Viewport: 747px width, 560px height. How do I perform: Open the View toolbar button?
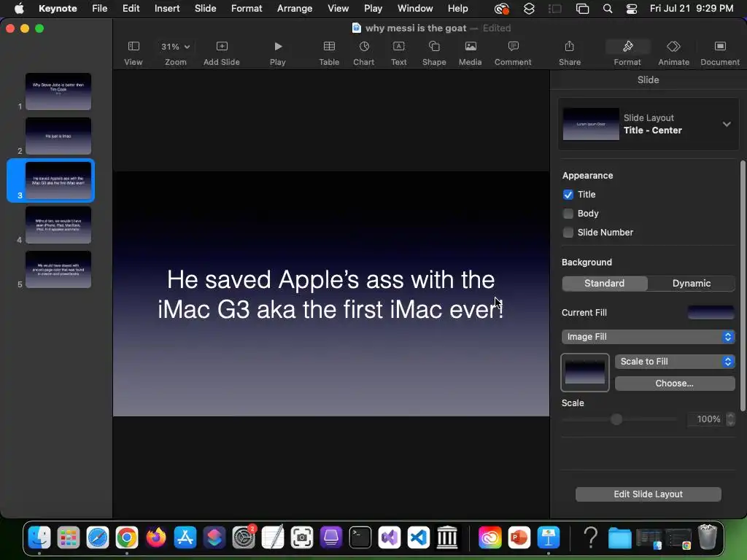click(x=133, y=52)
